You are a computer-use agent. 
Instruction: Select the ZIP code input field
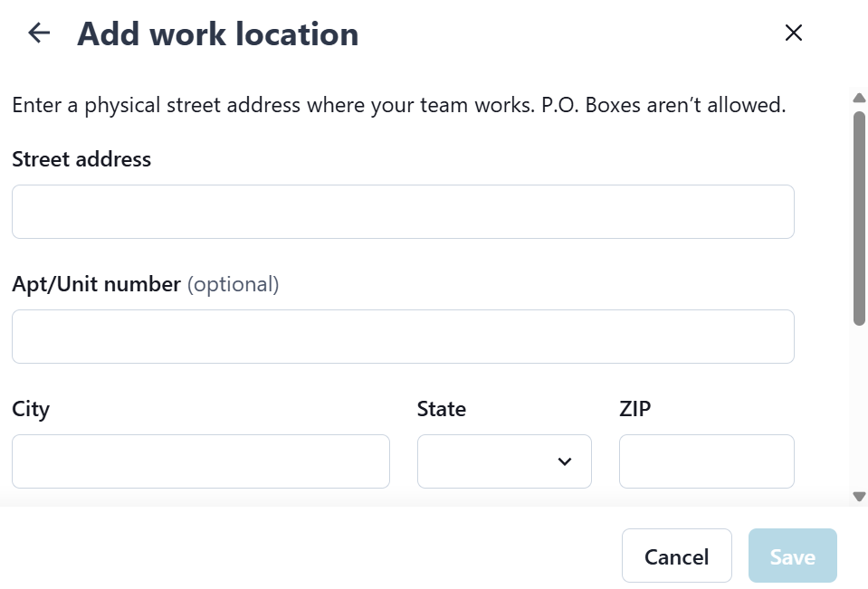pyautogui.click(x=706, y=461)
